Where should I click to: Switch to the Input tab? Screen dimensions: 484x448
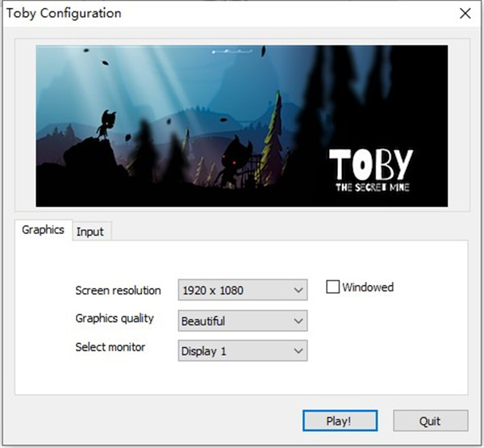[x=90, y=232]
